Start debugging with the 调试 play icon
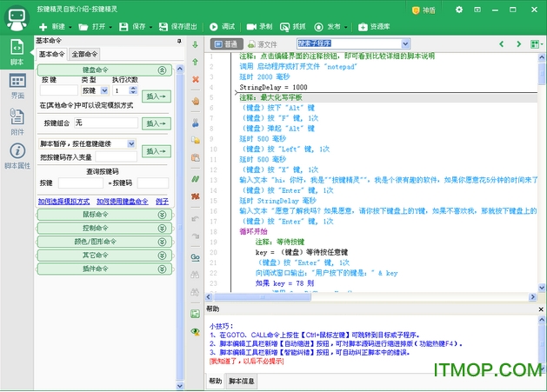This screenshot has width=547, height=392. point(214,27)
